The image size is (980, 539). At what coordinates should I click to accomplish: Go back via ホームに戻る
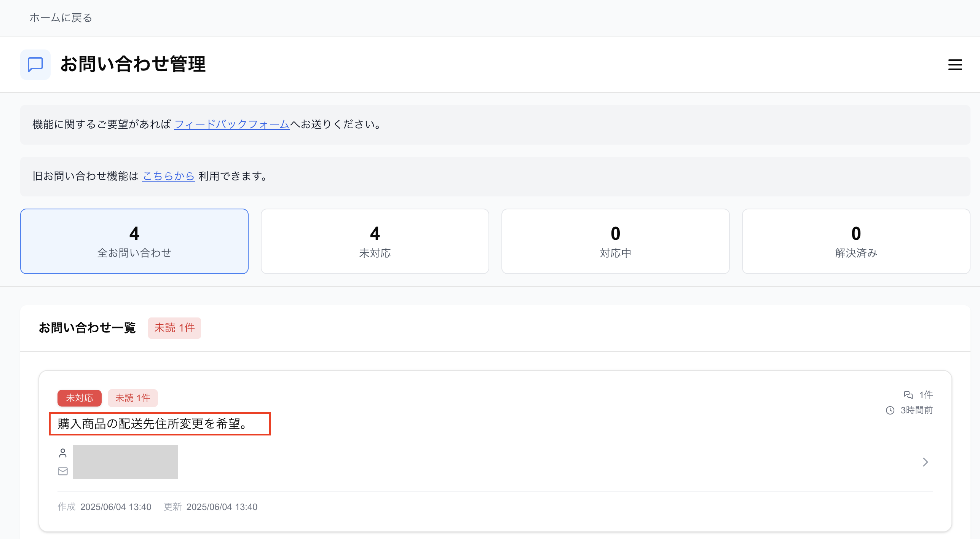coord(61,18)
